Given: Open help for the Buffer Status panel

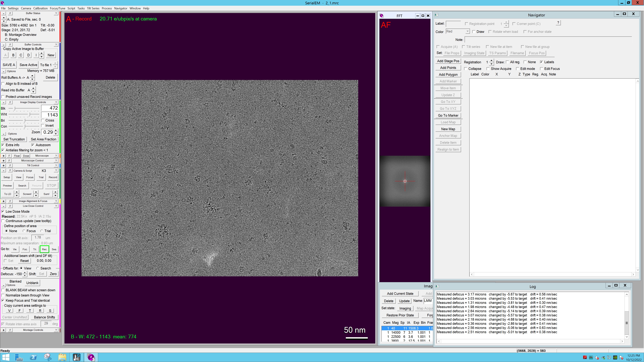Looking at the screenshot, I should pyautogui.click(x=56, y=13).
